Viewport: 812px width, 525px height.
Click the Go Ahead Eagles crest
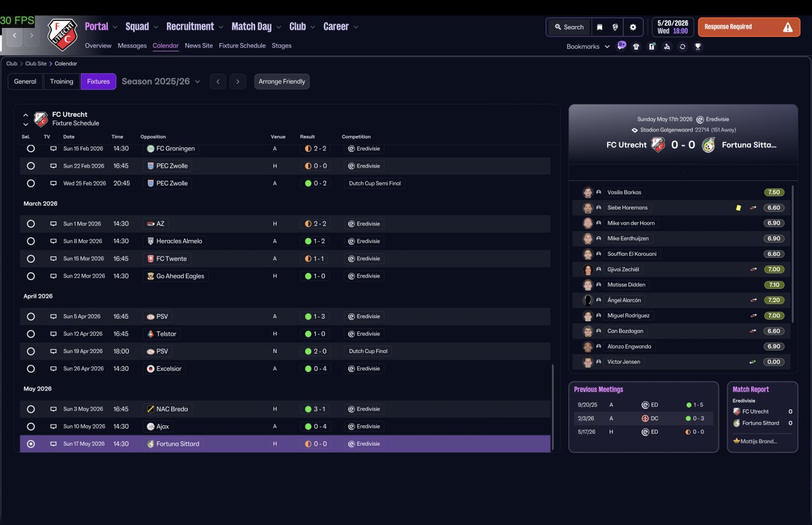tap(150, 276)
